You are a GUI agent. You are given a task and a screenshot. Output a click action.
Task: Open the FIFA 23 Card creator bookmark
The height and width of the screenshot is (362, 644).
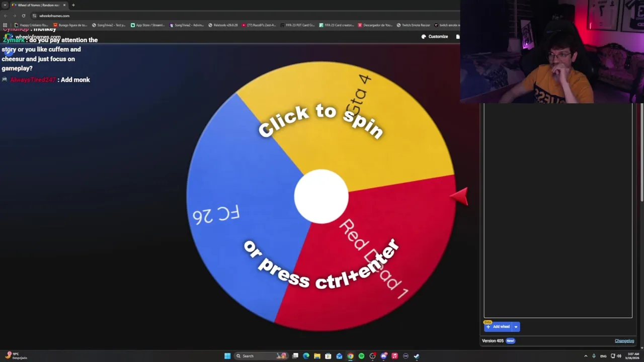point(337,25)
